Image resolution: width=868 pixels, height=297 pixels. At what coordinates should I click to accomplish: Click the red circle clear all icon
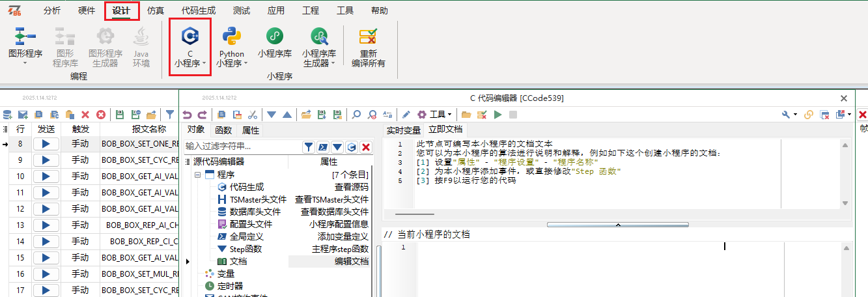click(101, 115)
